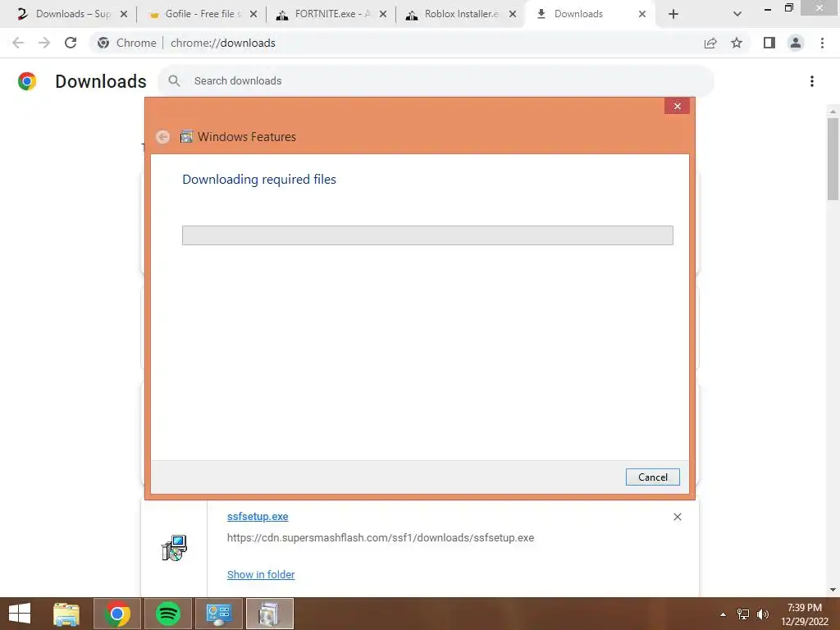Reload the downloads page

[x=71, y=43]
